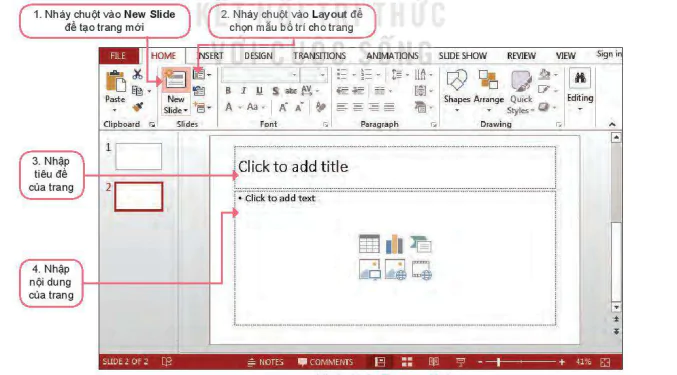Open the New Slide dropdown arrow
The height and width of the screenshot is (375, 677).
pos(186,111)
